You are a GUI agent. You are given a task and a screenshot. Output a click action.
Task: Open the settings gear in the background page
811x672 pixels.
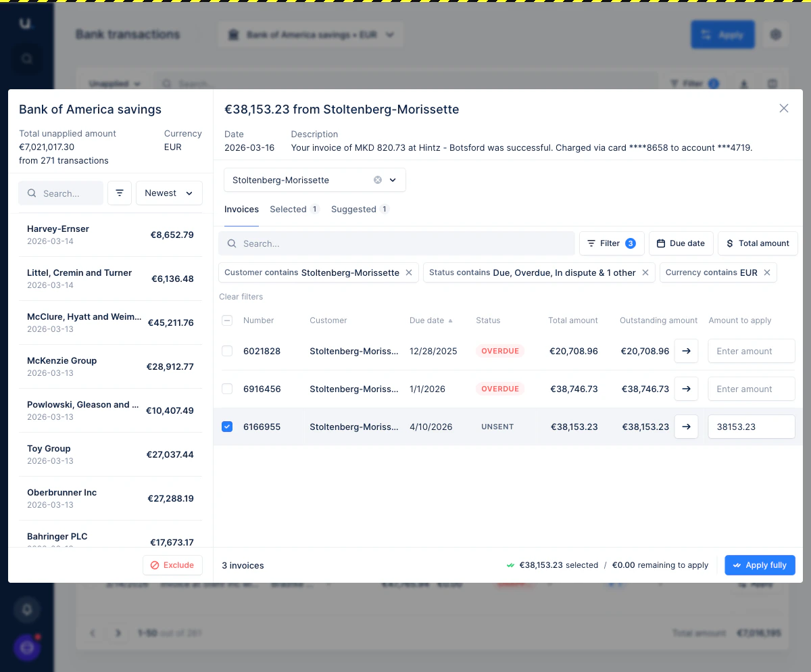[x=776, y=34]
